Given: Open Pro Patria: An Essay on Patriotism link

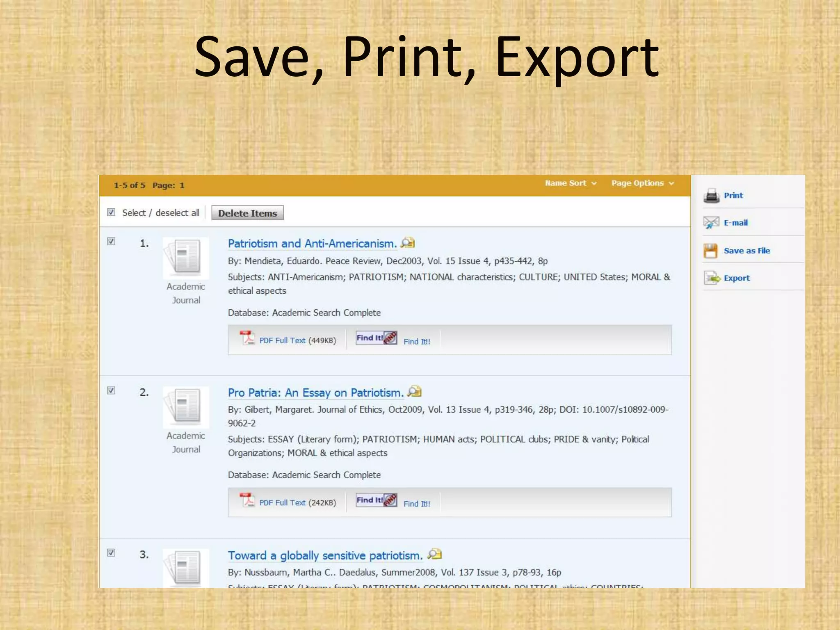Looking at the screenshot, I should (316, 393).
